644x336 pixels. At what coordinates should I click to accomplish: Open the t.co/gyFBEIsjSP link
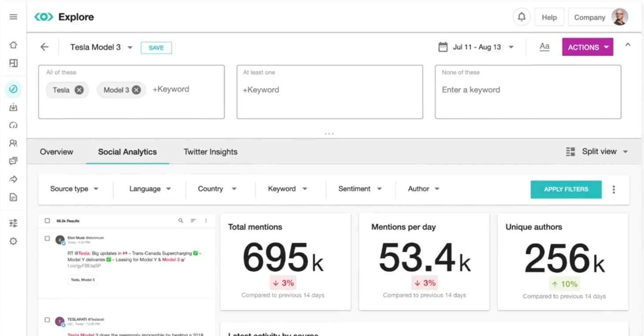pyautogui.click(x=84, y=266)
